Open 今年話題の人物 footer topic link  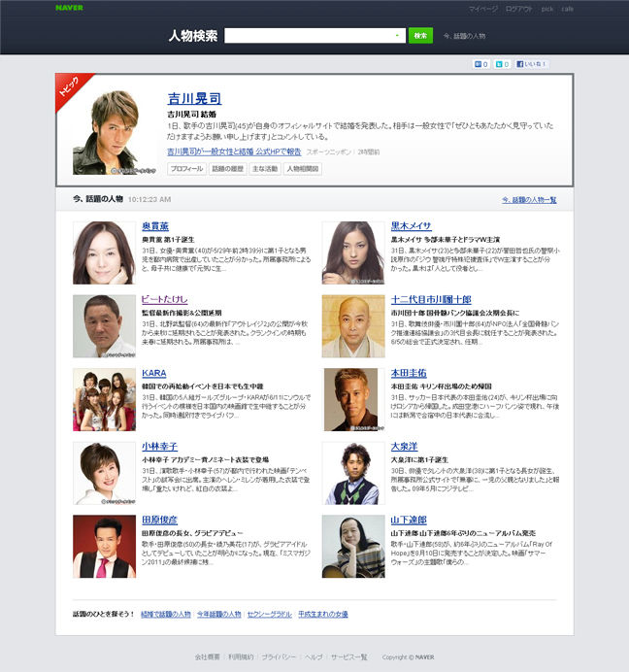[x=219, y=614]
